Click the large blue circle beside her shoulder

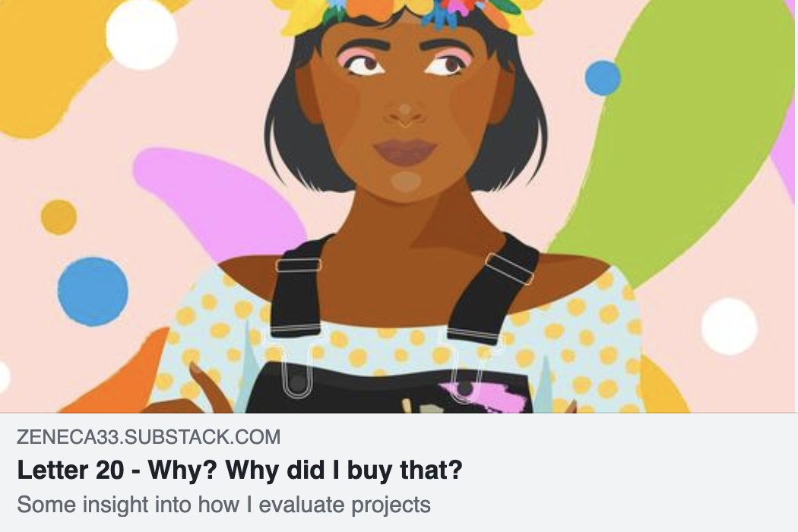93,292
